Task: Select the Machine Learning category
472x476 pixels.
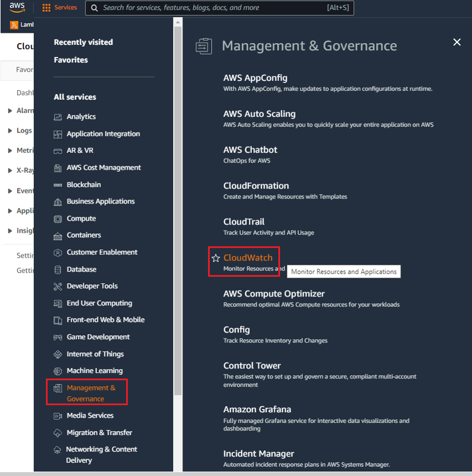Action: tap(94, 371)
